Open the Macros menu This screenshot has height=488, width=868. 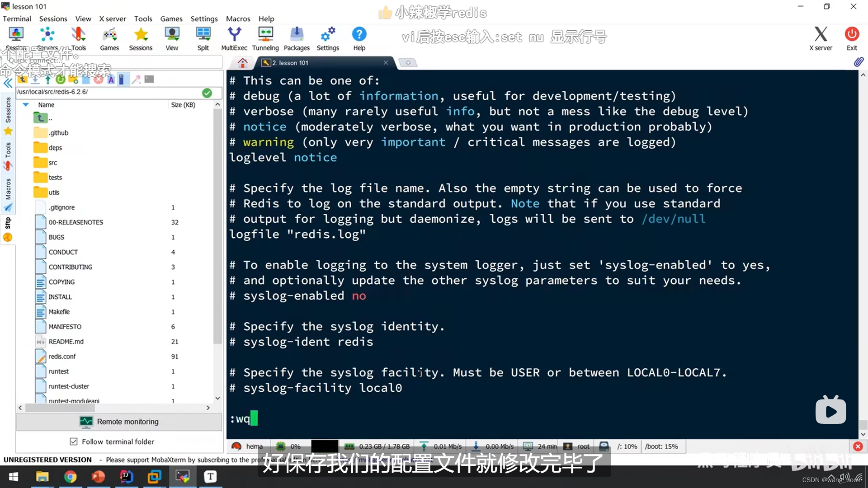coord(238,19)
